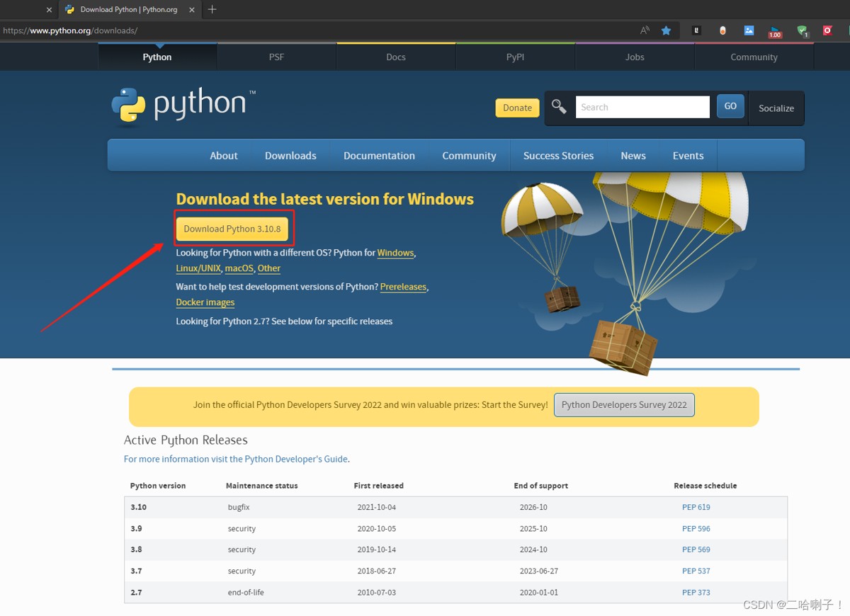The width and height of the screenshot is (850, 616).
Task: Expand the Documentation navigation menu
Action: [379, 156]
